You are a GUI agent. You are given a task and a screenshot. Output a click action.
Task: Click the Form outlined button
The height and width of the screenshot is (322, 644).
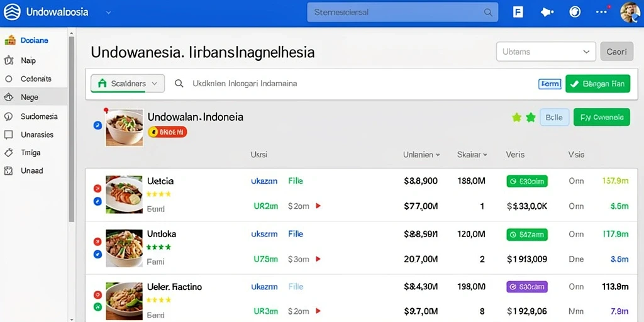pos(550,84)
